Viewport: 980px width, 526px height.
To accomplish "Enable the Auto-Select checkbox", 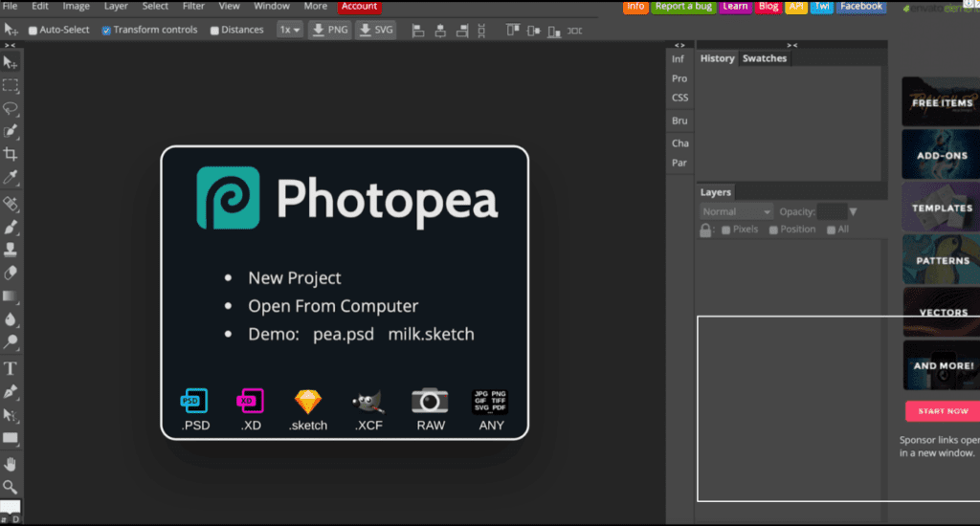I will click(33, 30).
